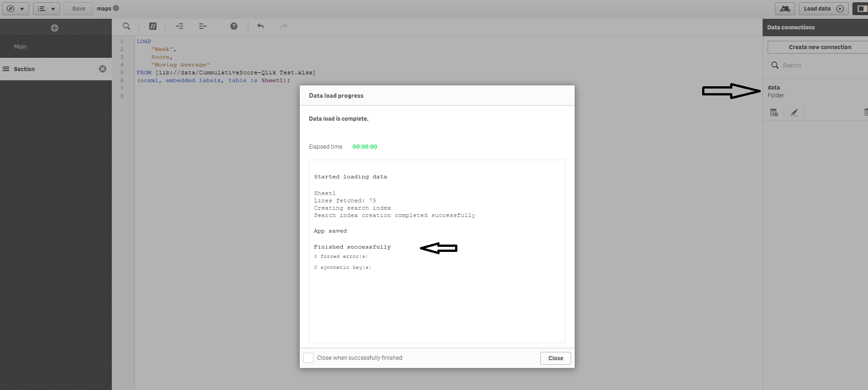Click 'App saved' log line
This screenshot has width=868, height=390.
click(x=330, y=231)
